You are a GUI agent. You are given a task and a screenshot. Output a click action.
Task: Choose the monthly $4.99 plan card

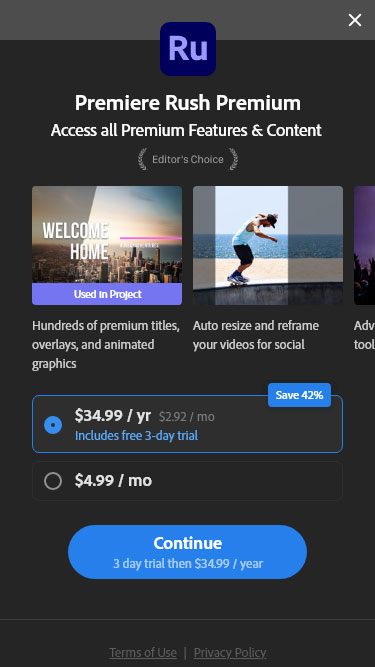point(188,481)
